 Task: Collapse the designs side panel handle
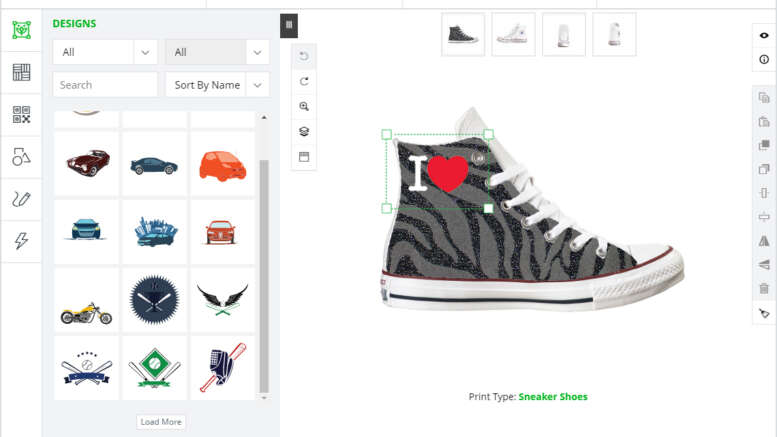289,25
